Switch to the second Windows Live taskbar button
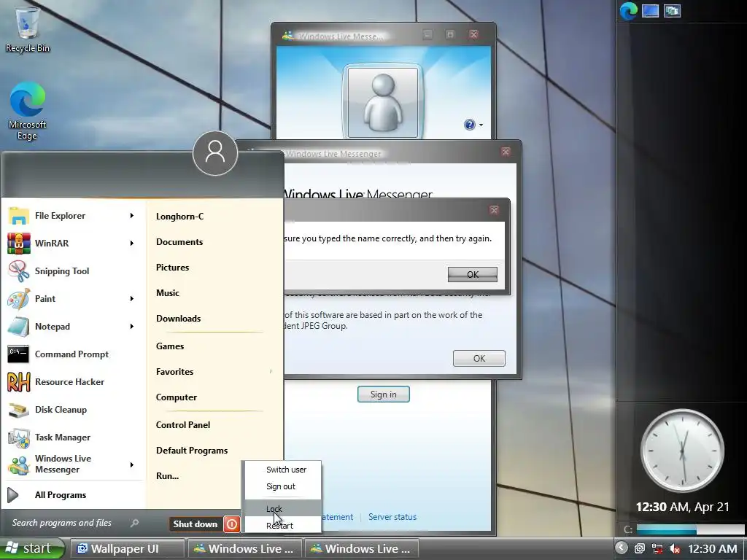The height and width of the screenshot is (560, 747). click(x=362, y=548)
